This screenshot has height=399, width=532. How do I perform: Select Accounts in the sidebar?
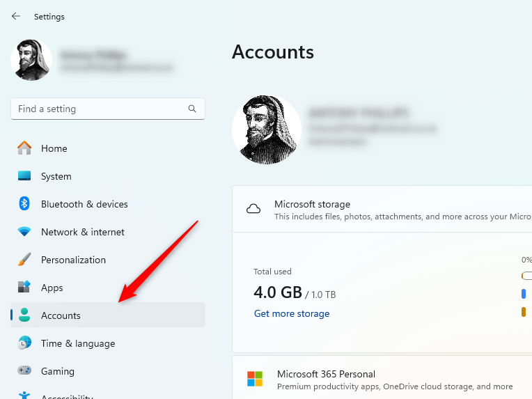pos(108,315)
